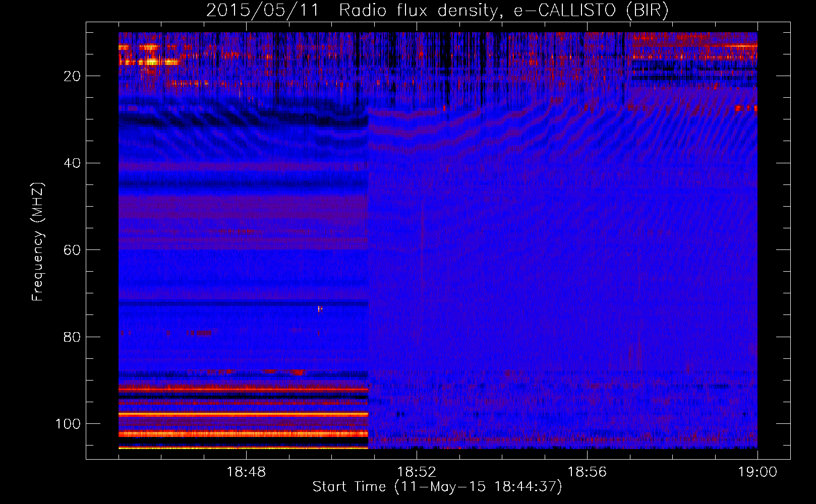This screenshot has height=504, width=816.
Task: Click the '80' frequency tick label
Action: pyautogui.click(x=72, y=337)
